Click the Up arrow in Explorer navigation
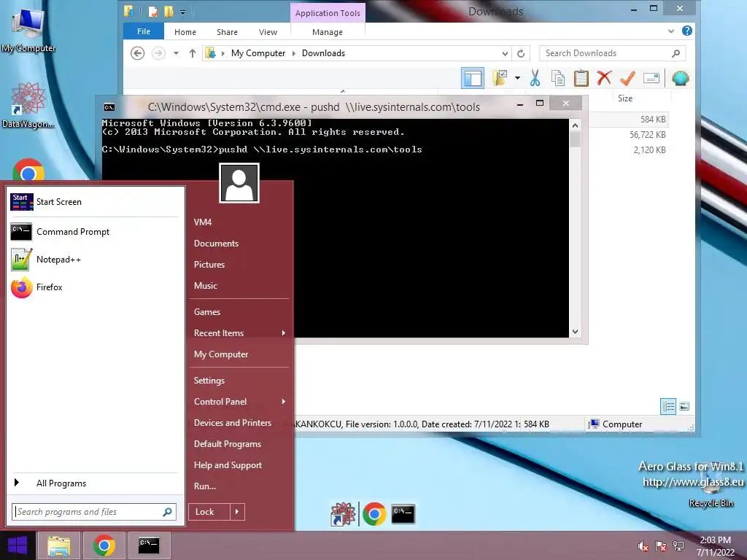The width and height of the screenshot is (747, 560). point(192,53)
